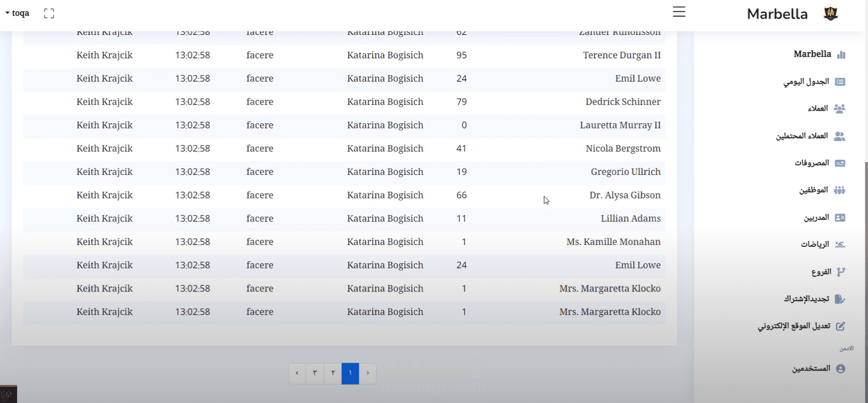Click the › pagination arrow
The image size is (868, 403).
coord(368,373)
